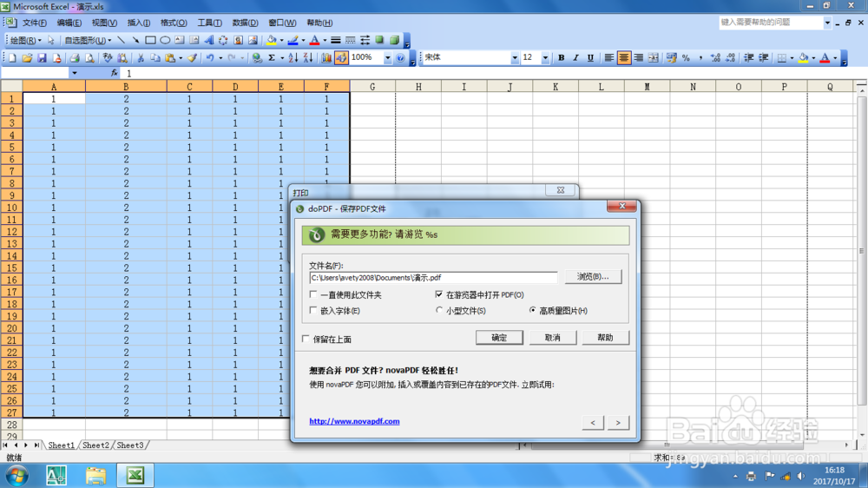The height and width of the screenshot is (488, 868).
Task: Open the 编辑 menu
Action: pos(69,23)
